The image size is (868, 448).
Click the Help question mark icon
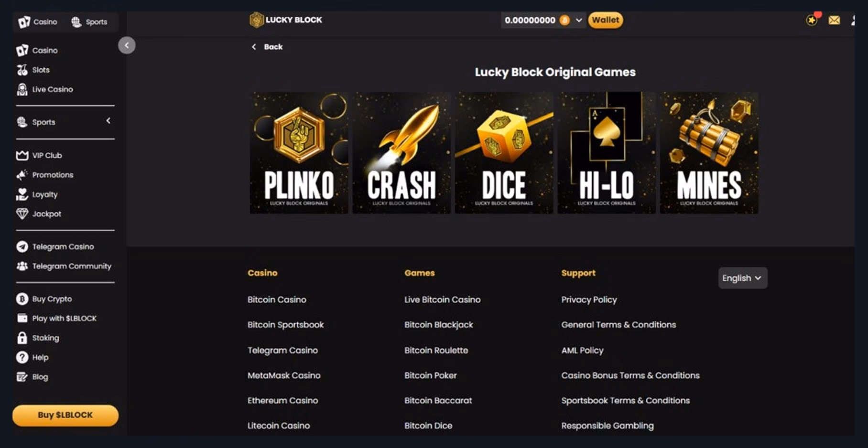22,357
